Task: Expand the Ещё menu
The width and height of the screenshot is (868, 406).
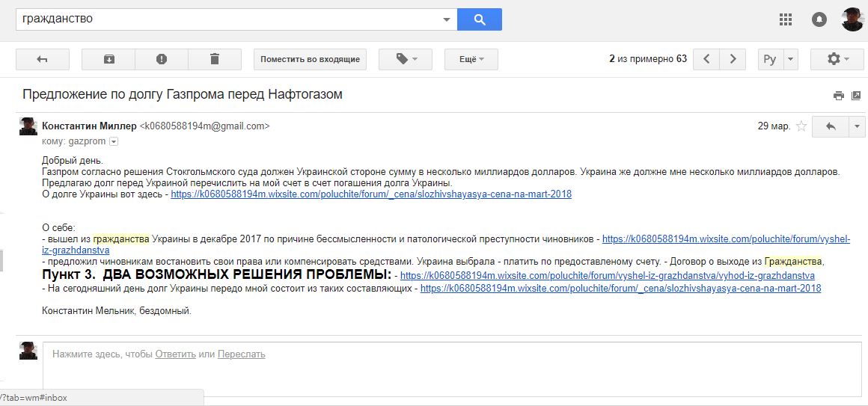Action: (x=471, y=59)
